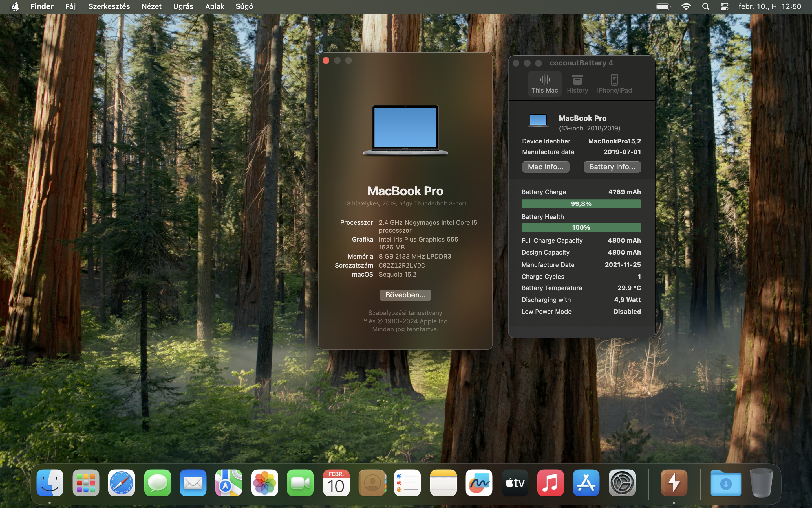812x508 pixels.
Task: Click 4789 mAh battery charge value
Action: (625, 192)
